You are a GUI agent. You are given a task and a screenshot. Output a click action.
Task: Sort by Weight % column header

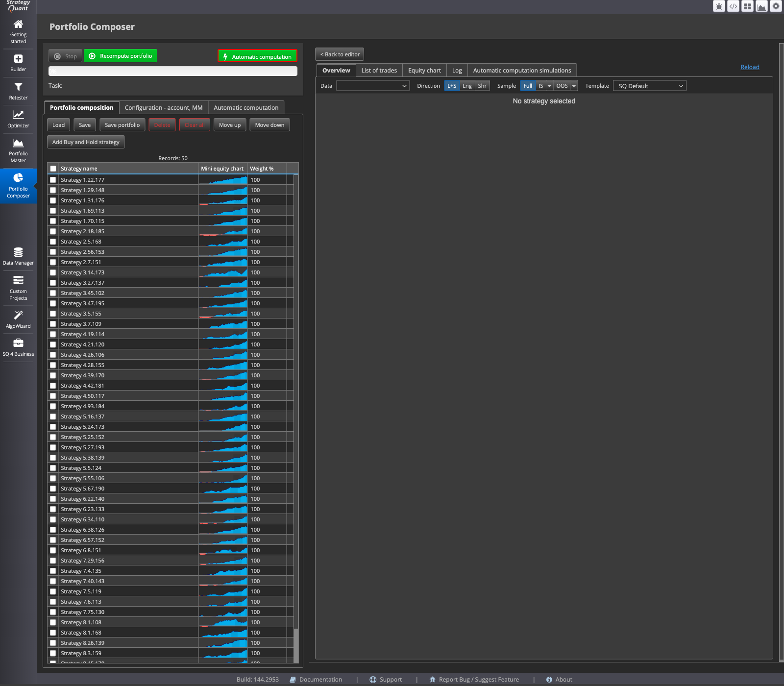[x=267, y=169]
